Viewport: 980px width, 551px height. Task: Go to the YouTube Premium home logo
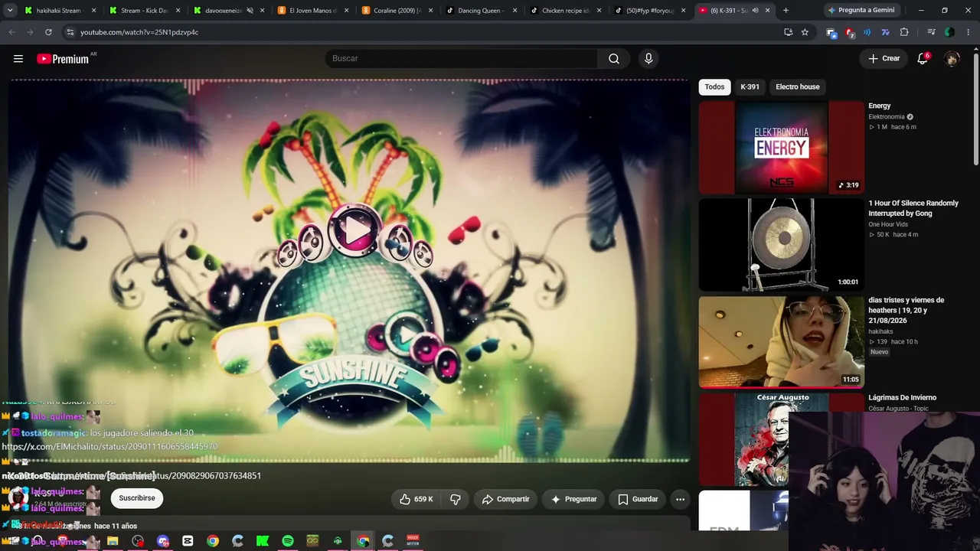click(x=63, y=59)
